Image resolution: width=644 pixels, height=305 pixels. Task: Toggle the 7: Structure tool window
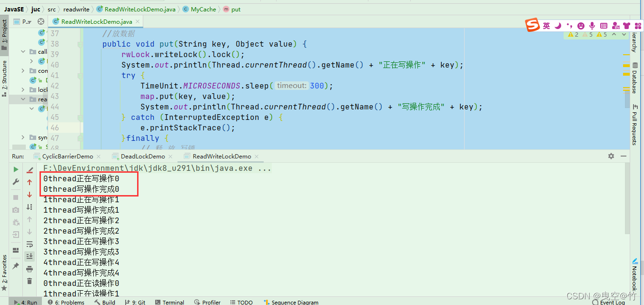click(x=4, y=79)
